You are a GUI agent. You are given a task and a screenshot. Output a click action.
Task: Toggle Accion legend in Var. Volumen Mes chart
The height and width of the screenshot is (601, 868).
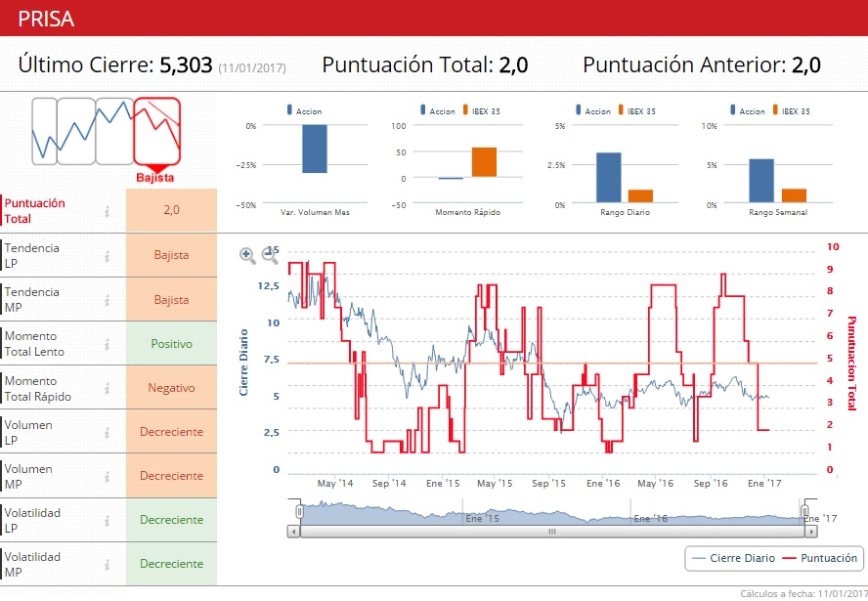click(x=304, y=110)
